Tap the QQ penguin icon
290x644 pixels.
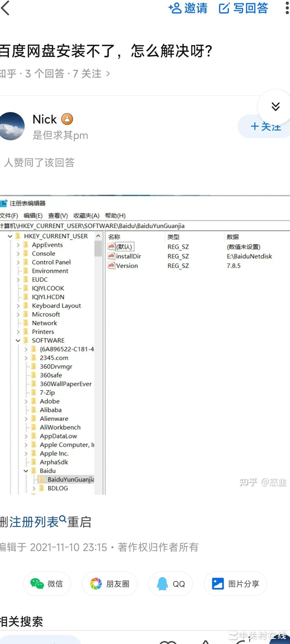[x=162, y=584]
